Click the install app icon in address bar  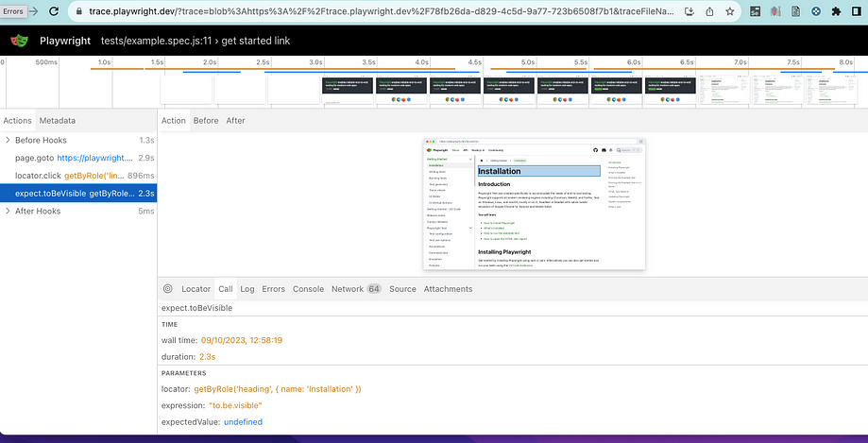(689, 11)
